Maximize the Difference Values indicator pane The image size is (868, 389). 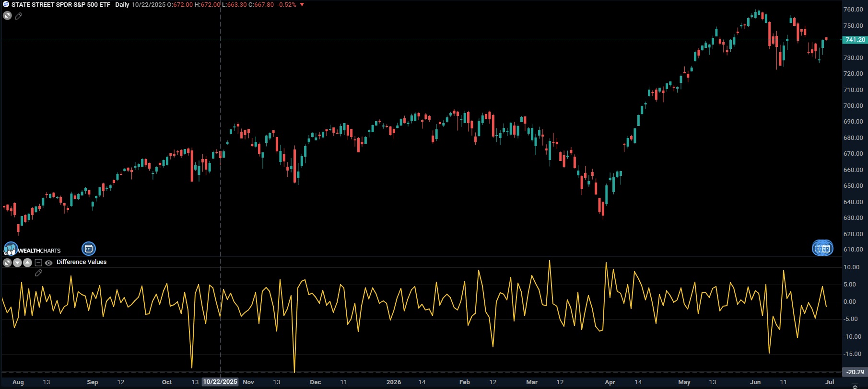pos(7,263)
